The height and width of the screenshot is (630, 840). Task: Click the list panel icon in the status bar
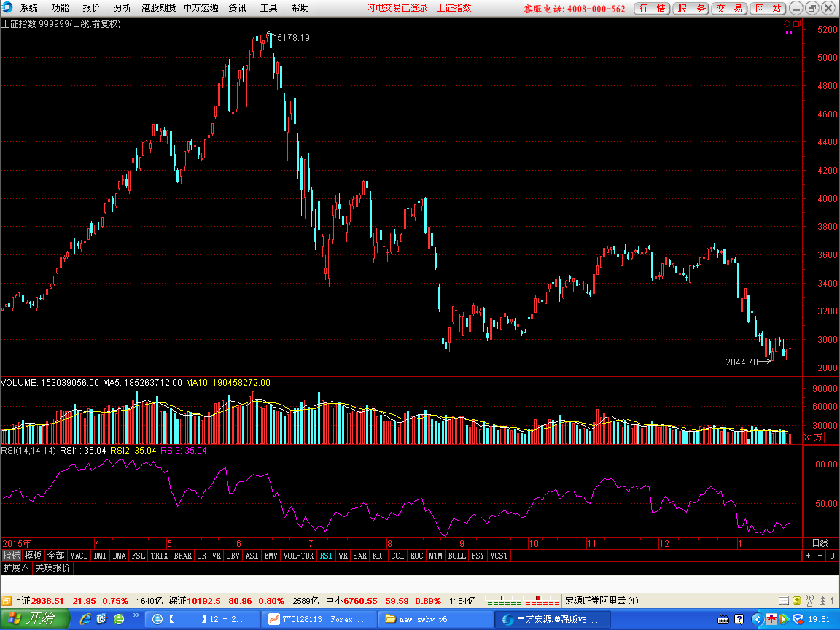pos(784,601)
